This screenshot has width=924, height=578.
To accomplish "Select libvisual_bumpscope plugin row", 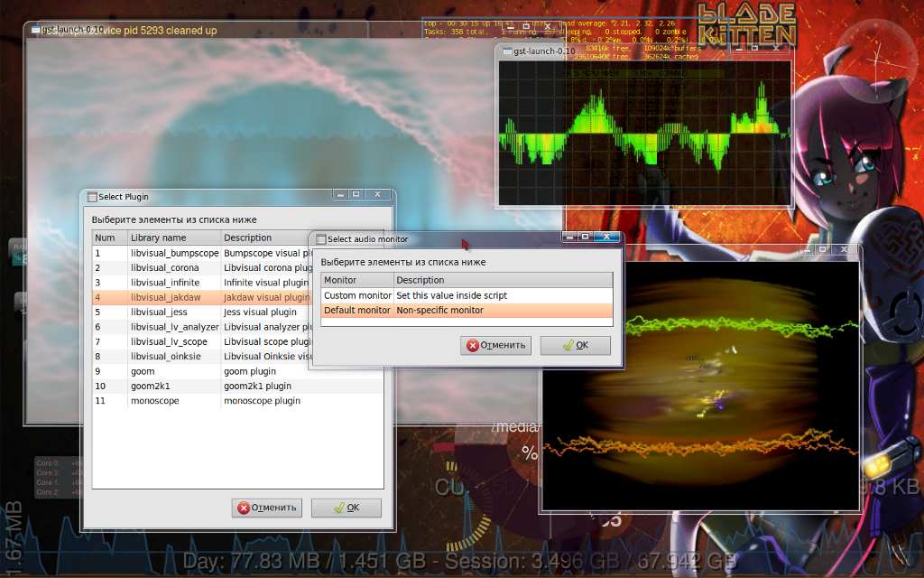I will point(201,253).
